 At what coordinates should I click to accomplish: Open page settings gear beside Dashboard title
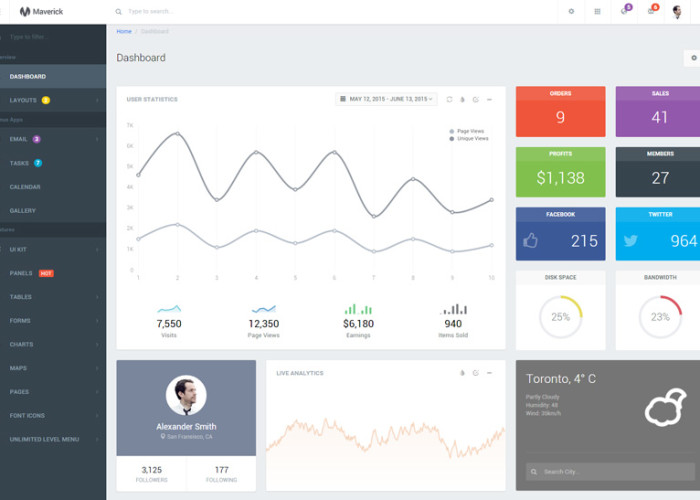pos(693,58)
